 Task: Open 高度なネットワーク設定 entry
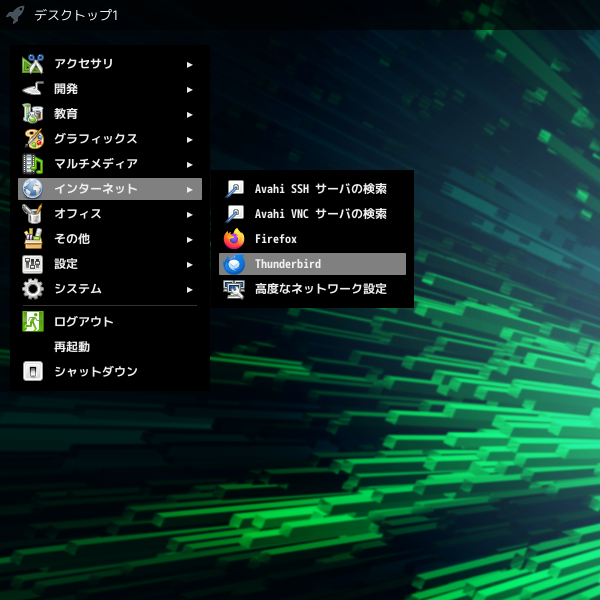point(312,289)
